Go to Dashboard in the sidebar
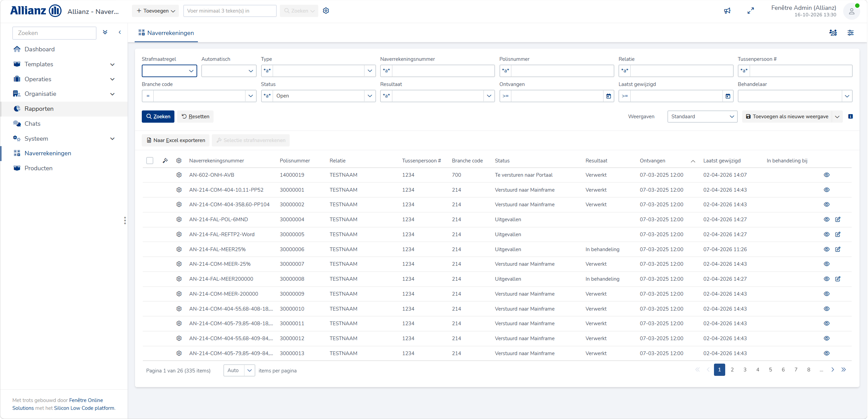This screenshot has height=419, width=868. click(39, 49)
